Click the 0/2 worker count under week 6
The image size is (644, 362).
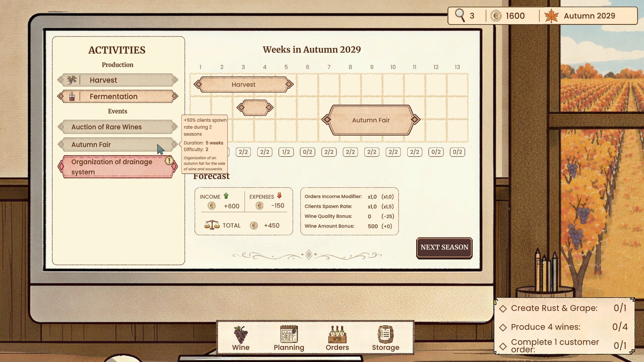(x=308, y=152)
